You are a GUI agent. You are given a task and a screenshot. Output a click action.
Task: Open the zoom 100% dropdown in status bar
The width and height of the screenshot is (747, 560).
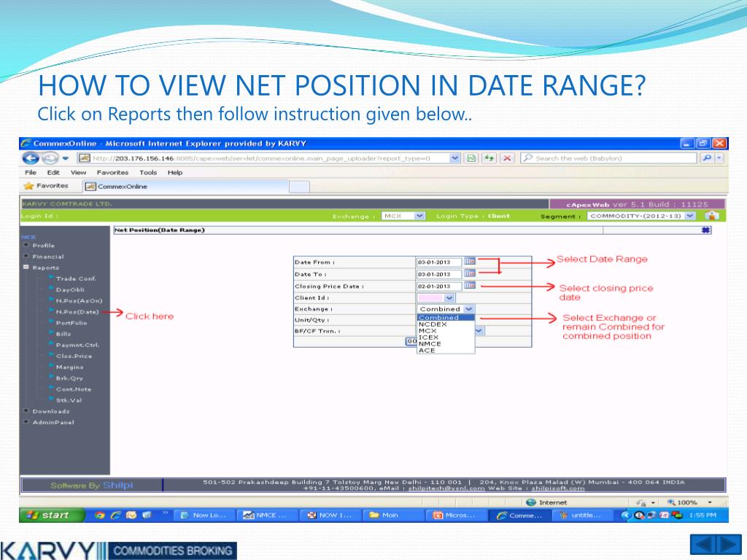click(710, 502)
